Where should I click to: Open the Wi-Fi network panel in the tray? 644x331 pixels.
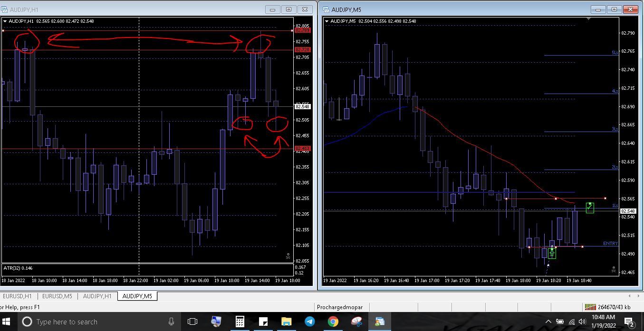[572, 322]
